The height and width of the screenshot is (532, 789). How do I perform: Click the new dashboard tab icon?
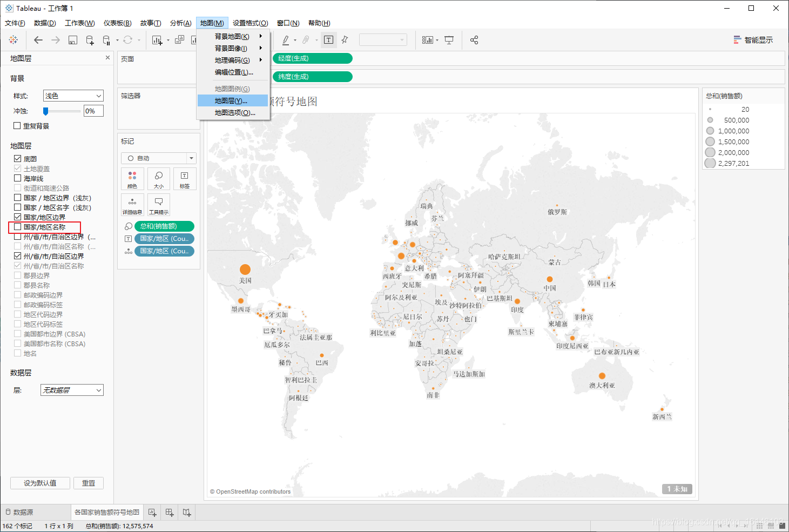(x=170, y=512)
